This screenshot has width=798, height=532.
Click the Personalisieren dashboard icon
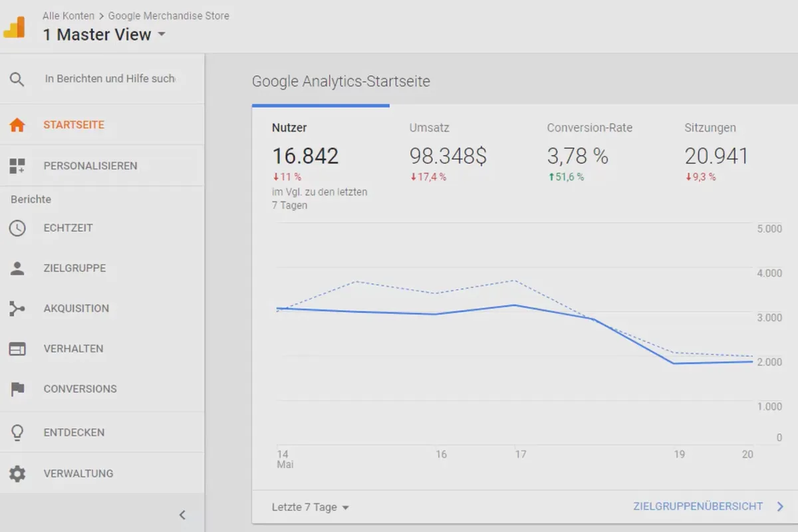pyautogui.click(x=17, y=166)
